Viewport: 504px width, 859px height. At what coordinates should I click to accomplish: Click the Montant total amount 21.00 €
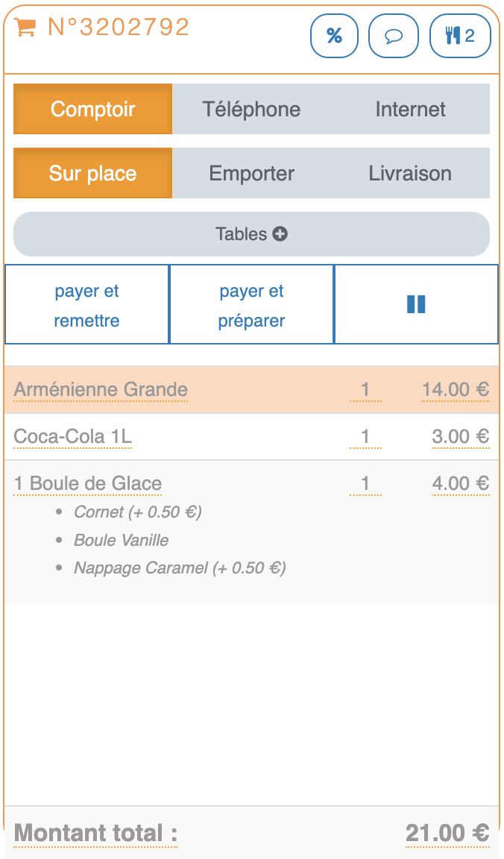[447, 833]
